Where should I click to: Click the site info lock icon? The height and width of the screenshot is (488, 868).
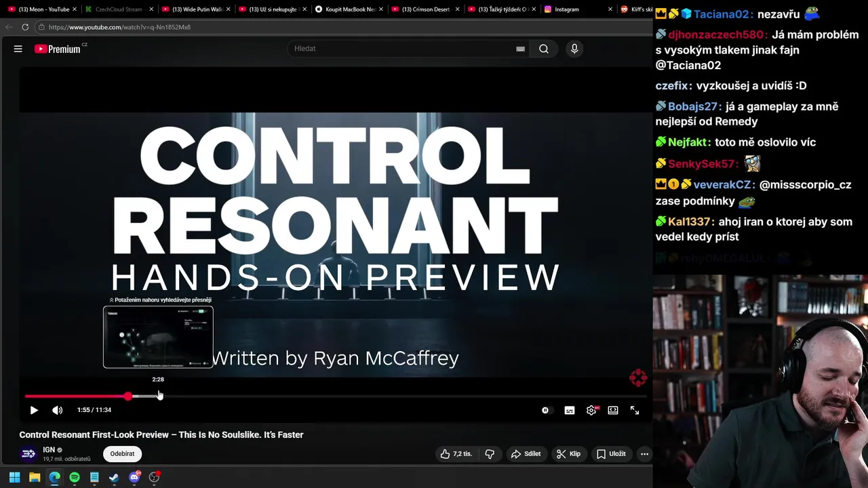[x=41, y=27]
